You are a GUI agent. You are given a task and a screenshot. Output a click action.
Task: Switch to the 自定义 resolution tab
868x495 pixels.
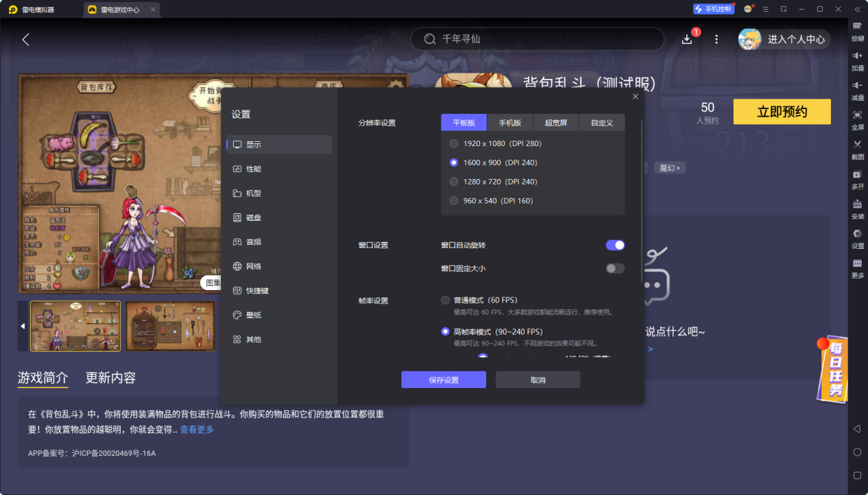click(x=602, y=123)
